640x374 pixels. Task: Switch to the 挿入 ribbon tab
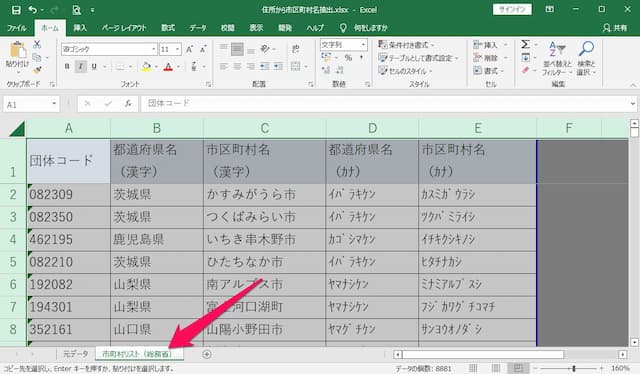pyautogui.click(x=80, y=28)
